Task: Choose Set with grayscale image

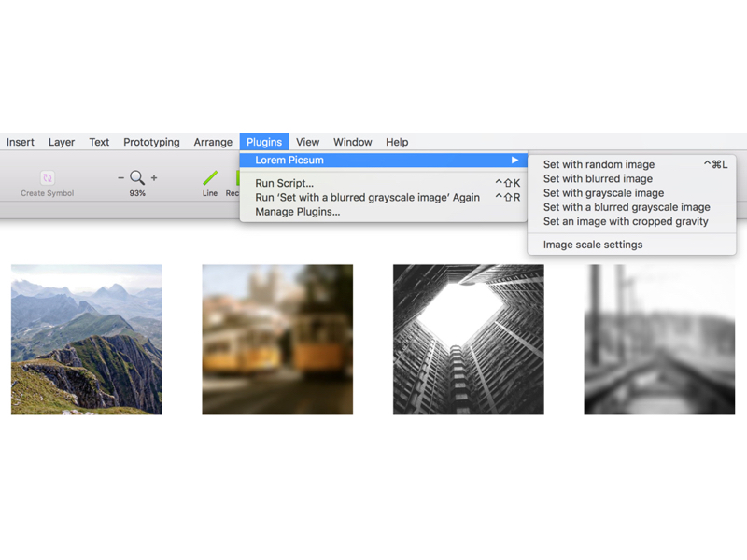Action: [x=632, y=193]
